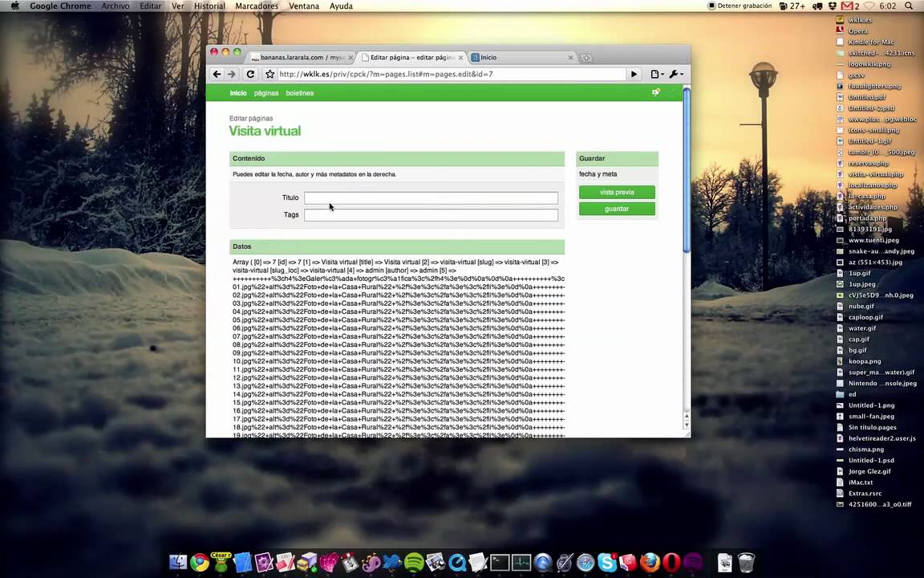The width and height of the screenshot is (924, 578).
Task: Switch to the Inicio tab
Action: point(522,58)
